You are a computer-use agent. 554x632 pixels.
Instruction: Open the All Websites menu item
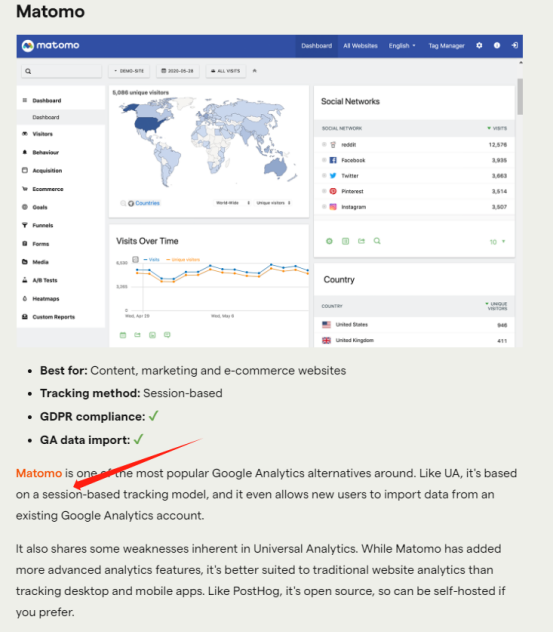pos(360,46)
